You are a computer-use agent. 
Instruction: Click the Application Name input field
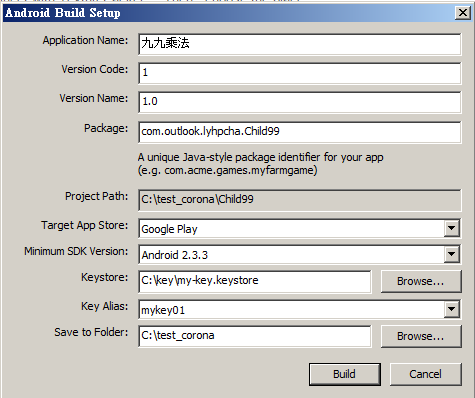point(300,44)
